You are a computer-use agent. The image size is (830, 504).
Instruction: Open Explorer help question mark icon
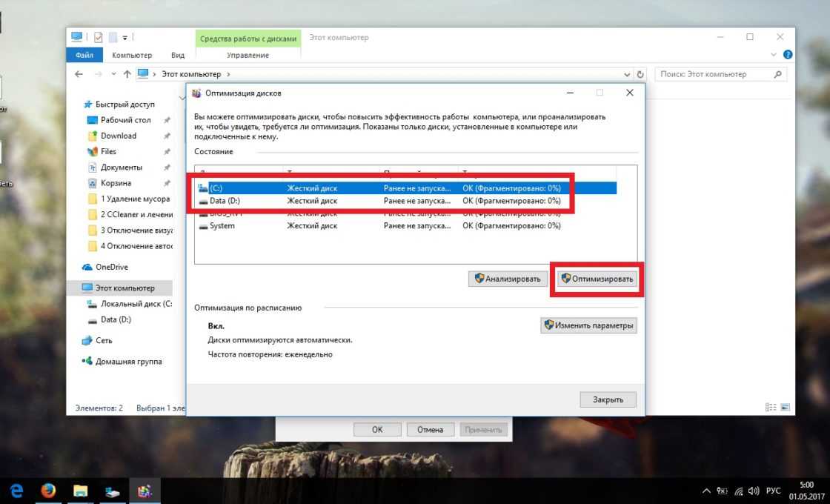pyautogui.click(x=788, y=55)
